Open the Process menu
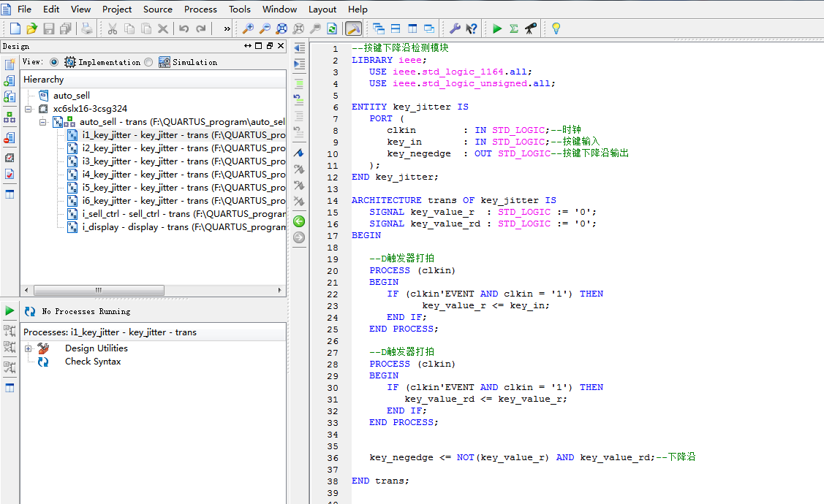This screenshot has height=504, width=824. pyautogui.click(x=200, y=9)
